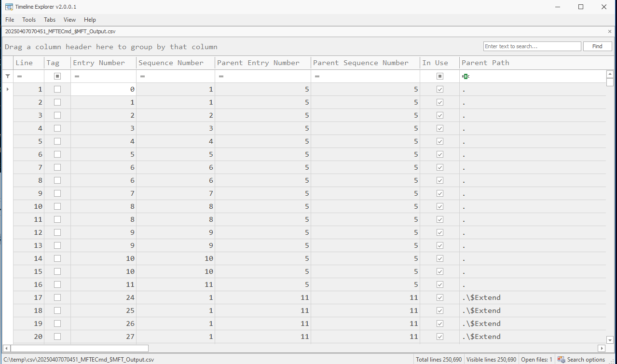Click the Parent Sequence Number filter equals operator
Screen dimensions: 617x364
point(317,76)
